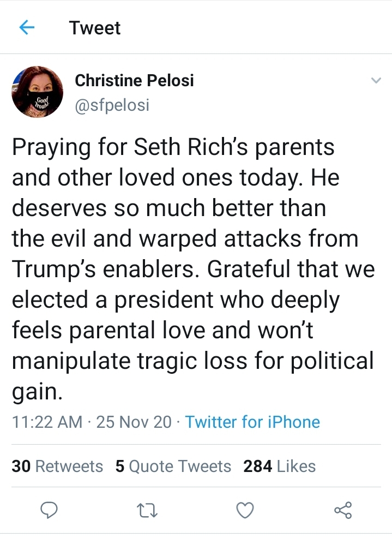Share the tweet via share icon
Screen dimensions: 392x538
pos(343,510)
